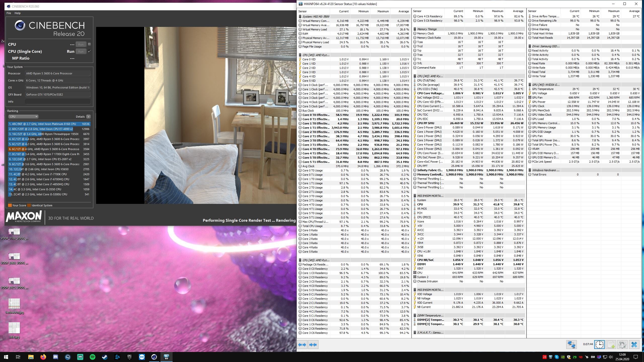Toggle the CPU test checkbox

pos(89,44)
